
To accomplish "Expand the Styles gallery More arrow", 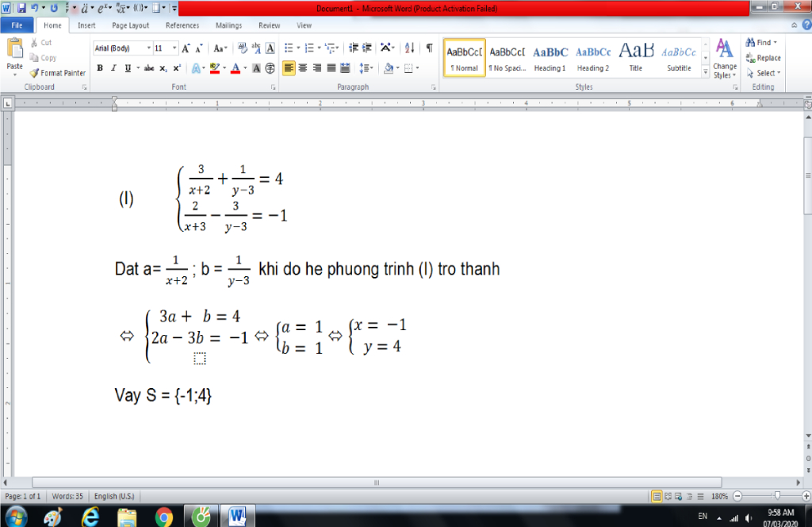I will (x=705, y=73).
